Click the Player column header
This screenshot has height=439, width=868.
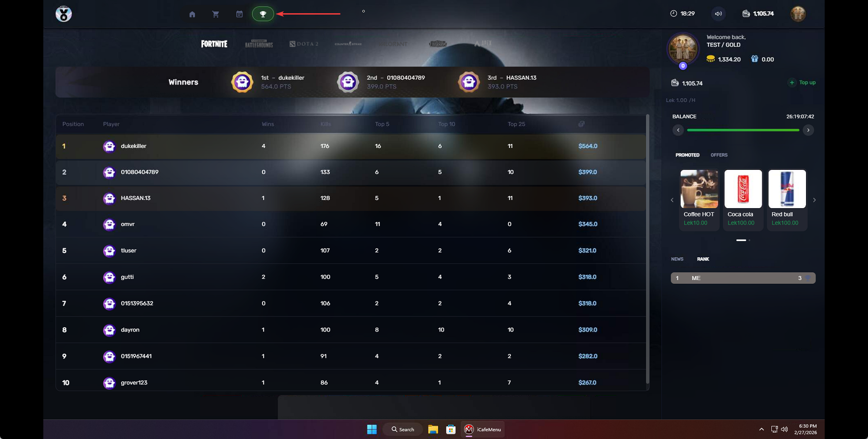[x=111, y=124]
